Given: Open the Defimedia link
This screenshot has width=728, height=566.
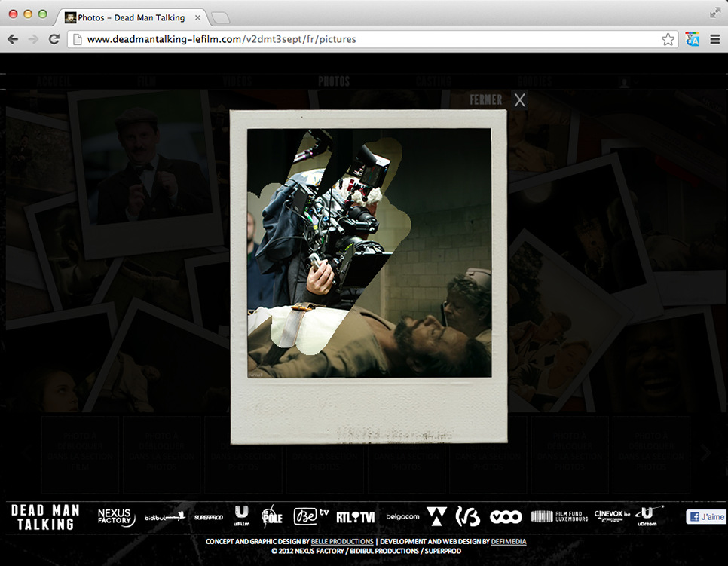Looking at the screenshot, I should pos(509,542).
